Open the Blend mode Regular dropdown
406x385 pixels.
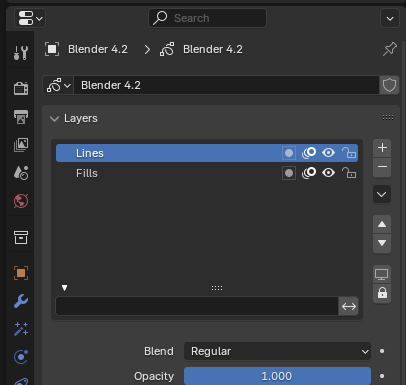tap(277, 351)
